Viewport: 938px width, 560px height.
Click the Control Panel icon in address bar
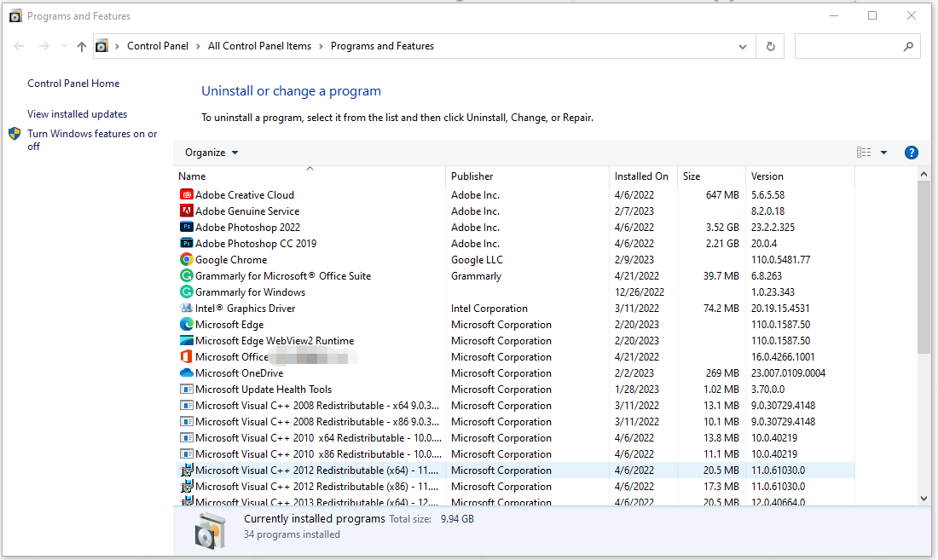click(102, 46)
